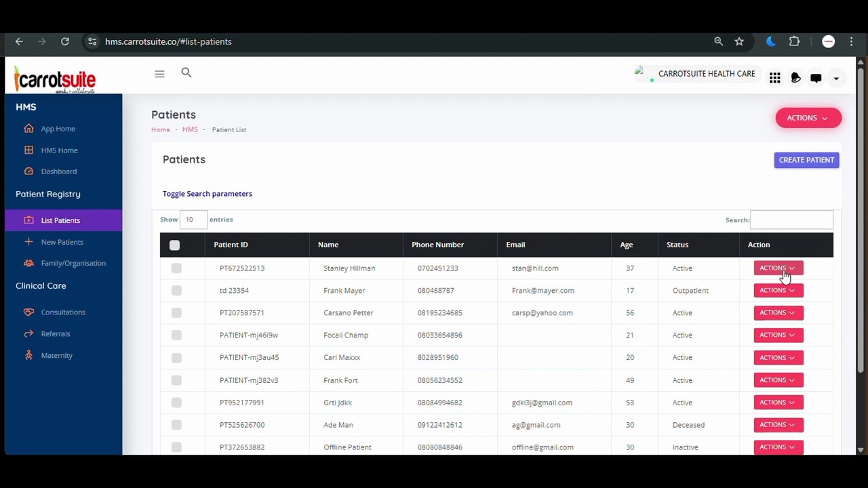Tick the checkbox for Ade Man
Viewport: 868px width, 488px height.
[x=176, y=425]
